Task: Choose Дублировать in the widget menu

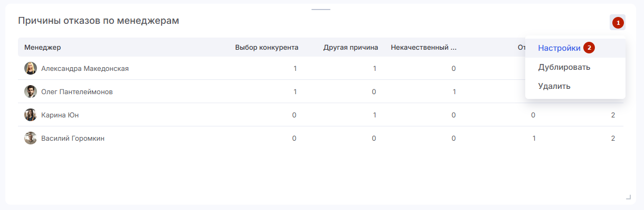Action: [564, 67]
